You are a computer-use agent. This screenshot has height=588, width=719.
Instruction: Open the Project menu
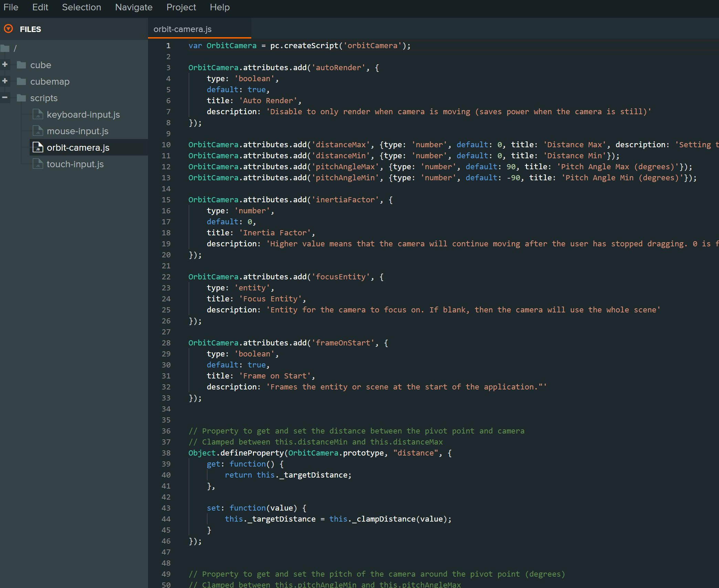tap(181, 7)
